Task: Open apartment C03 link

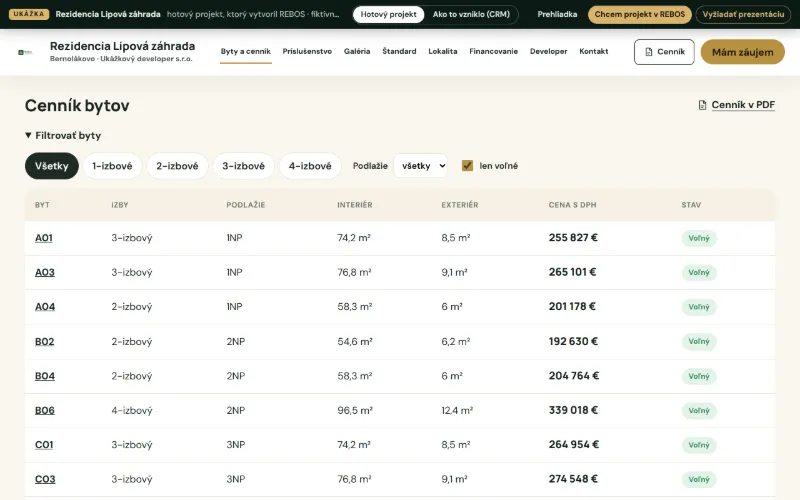Action: pyautogui.click(x=45, y=480)
